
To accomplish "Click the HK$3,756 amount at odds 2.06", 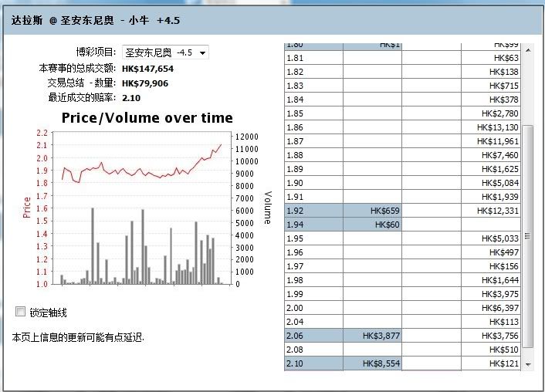I will [x=491, y=336].
